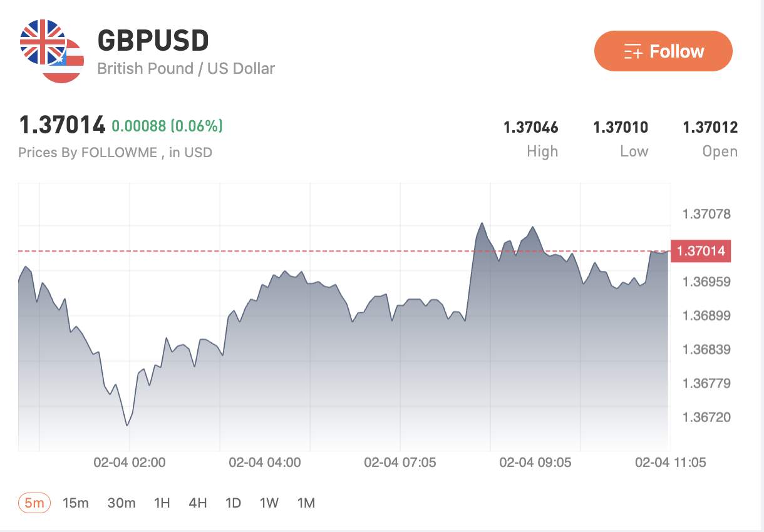Switch on the 1W timeframe
Screen dimensions: 764x532
[x=269, y=503]
